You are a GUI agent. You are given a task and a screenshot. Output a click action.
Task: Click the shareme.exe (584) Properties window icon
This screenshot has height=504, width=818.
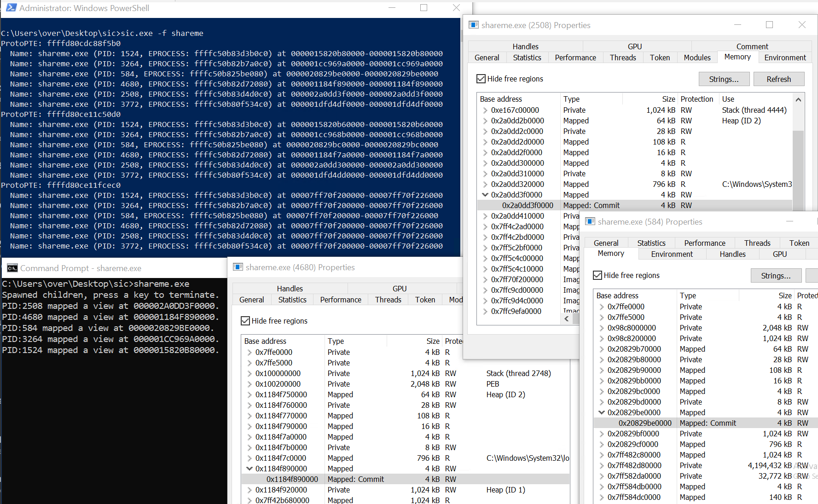point(590,221)
